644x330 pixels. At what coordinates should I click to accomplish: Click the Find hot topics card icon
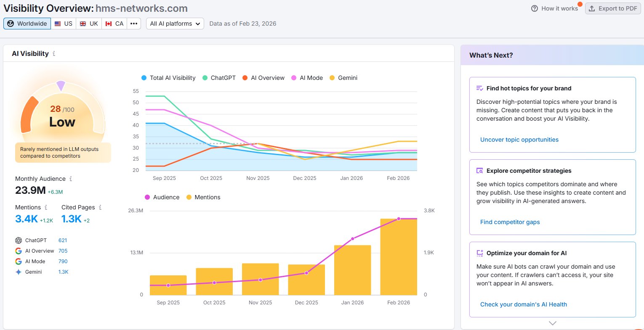[479, 88]
